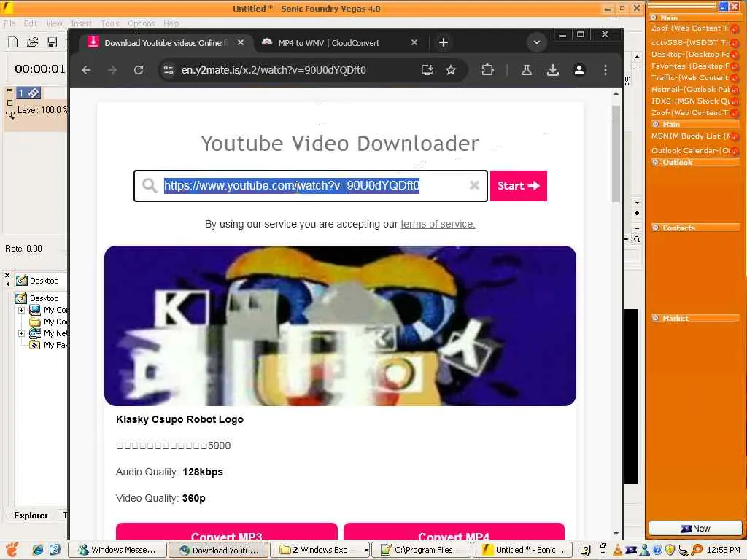Image resolution: width=747 pixels, height=560 pixels.
Task: Open the browser three-dot menu
Action: (x=605, y=70)
